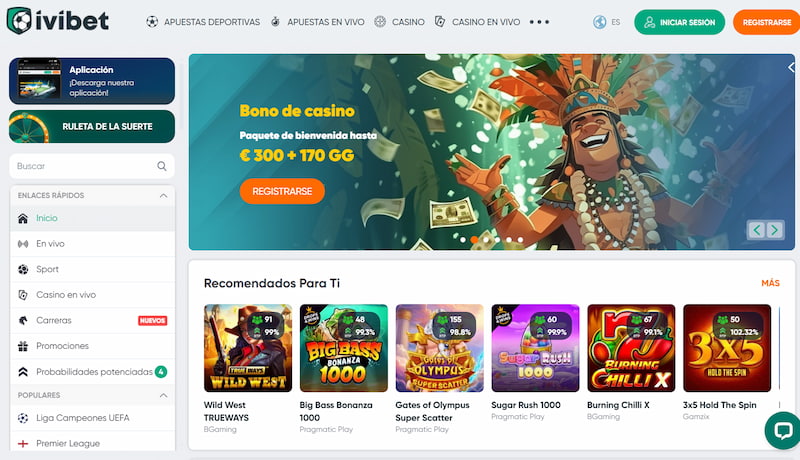Open the Apuestas Deportivas menu
Viewport: 800px width, 460px height.
pyautogui.click(x=203, y=22)
